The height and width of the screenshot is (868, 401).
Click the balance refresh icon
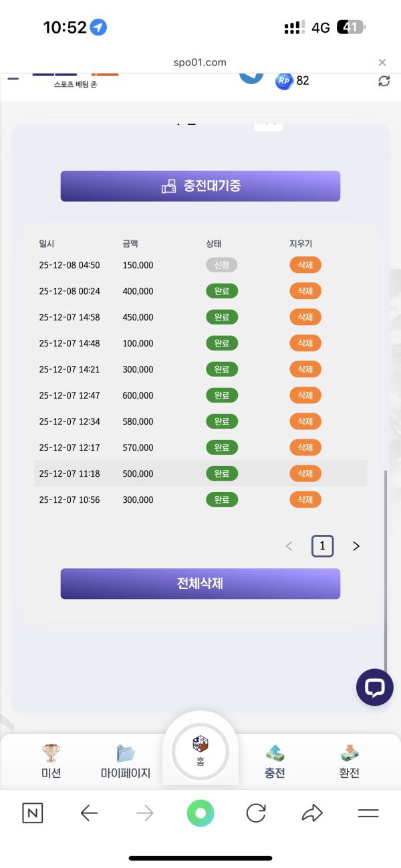tap(384, 81)
